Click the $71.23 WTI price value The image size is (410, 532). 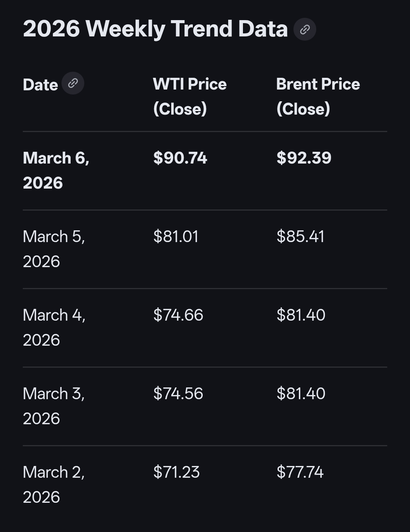(177, 472)
